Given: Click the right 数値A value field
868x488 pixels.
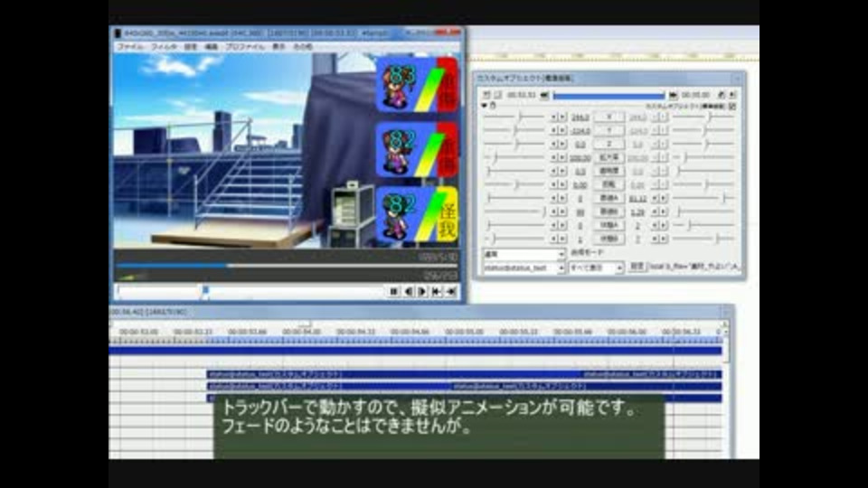Looking at the screenshot, I should 637,198.
